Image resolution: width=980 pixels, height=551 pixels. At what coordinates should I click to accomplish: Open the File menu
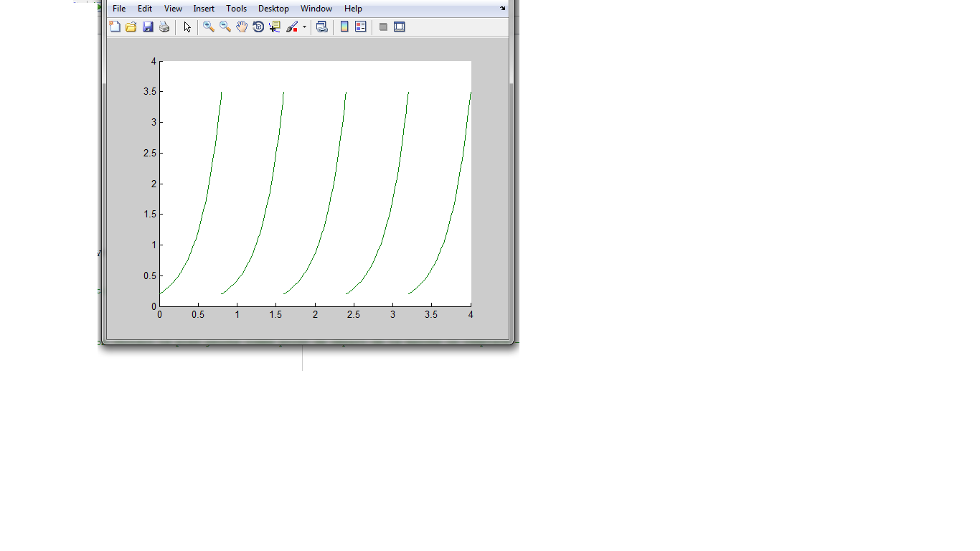click(119, 9)
